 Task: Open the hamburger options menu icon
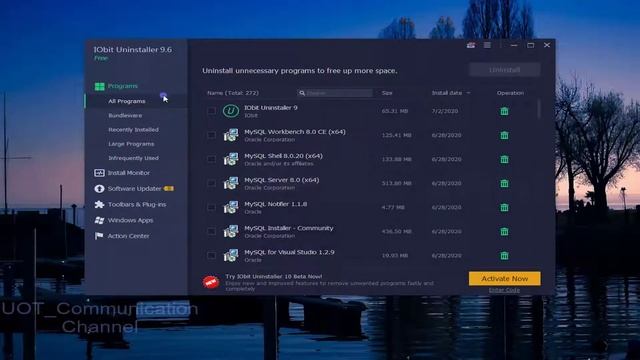click(x=487, y=45)
